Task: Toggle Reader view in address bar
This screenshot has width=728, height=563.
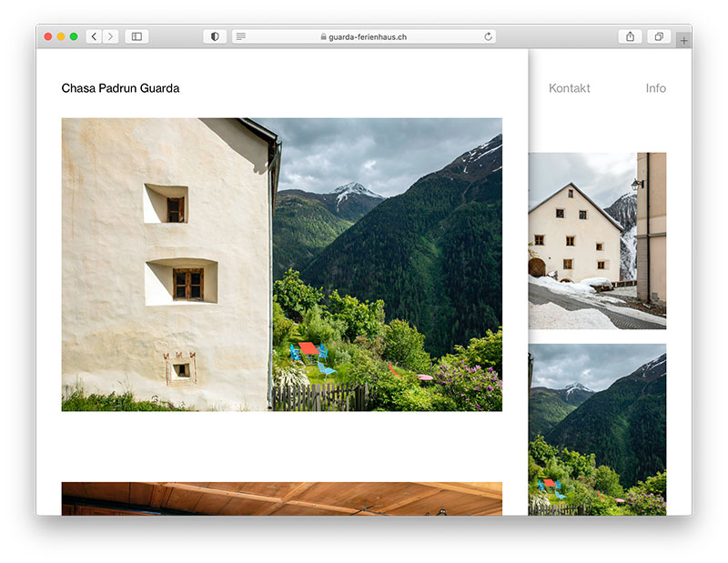Action: pos(240,36)
